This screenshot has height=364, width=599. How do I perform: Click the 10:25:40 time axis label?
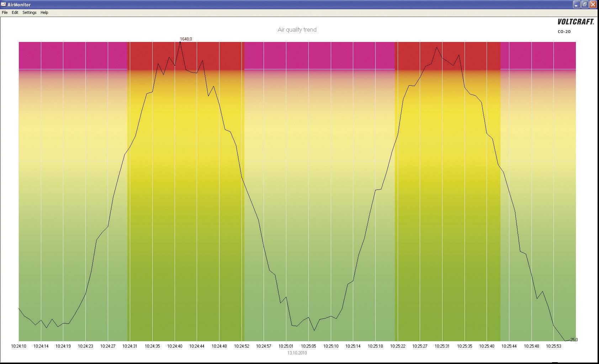point(487,346)
